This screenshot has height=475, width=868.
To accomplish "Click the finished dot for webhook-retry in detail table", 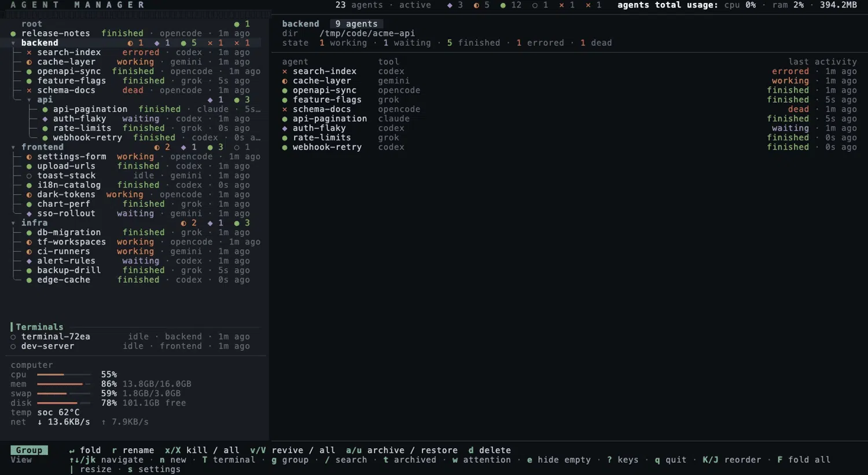I will point(285,147).
